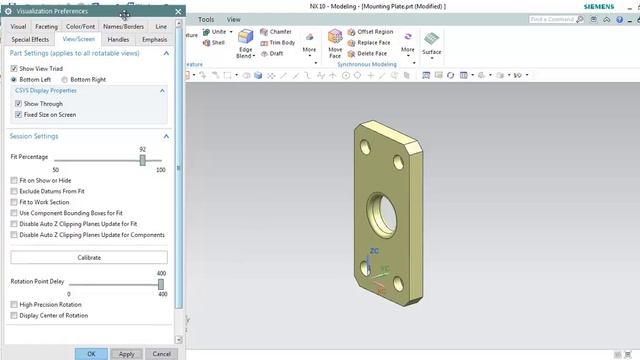Check Display Center of Rotation

tap(14, 316)
